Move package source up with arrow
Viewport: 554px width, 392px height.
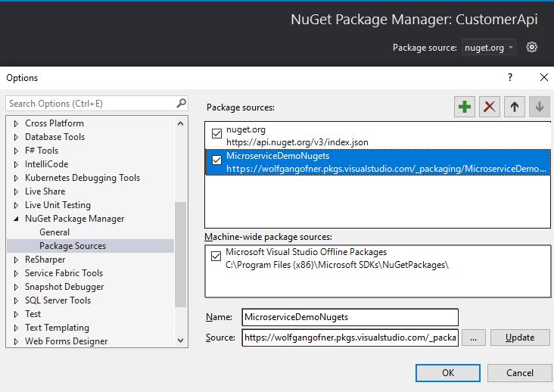(x=515, y=107)
